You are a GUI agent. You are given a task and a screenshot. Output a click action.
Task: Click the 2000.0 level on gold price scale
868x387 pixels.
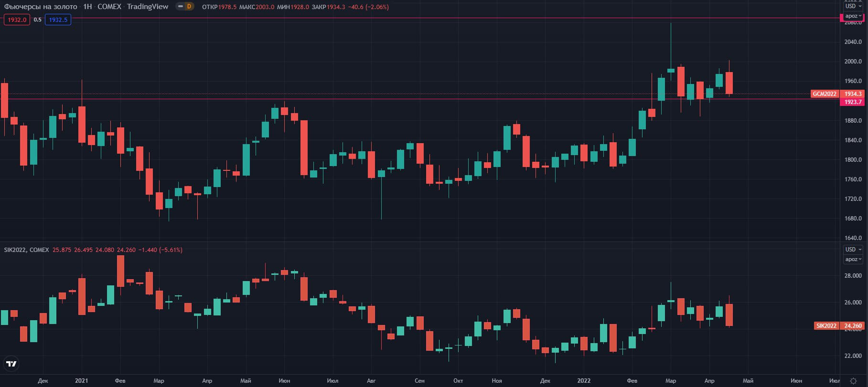[853, 61]
